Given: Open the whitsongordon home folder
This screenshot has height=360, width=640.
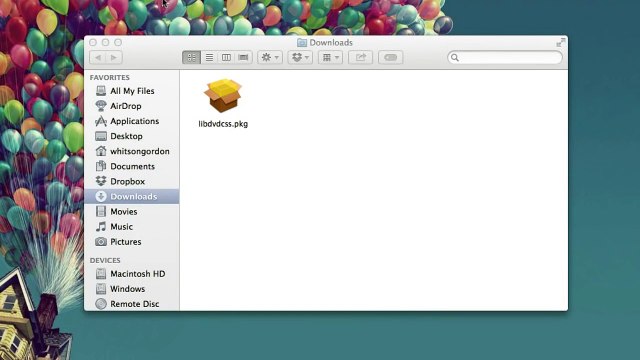Looking at the screenshot, I should click(131, 151).
